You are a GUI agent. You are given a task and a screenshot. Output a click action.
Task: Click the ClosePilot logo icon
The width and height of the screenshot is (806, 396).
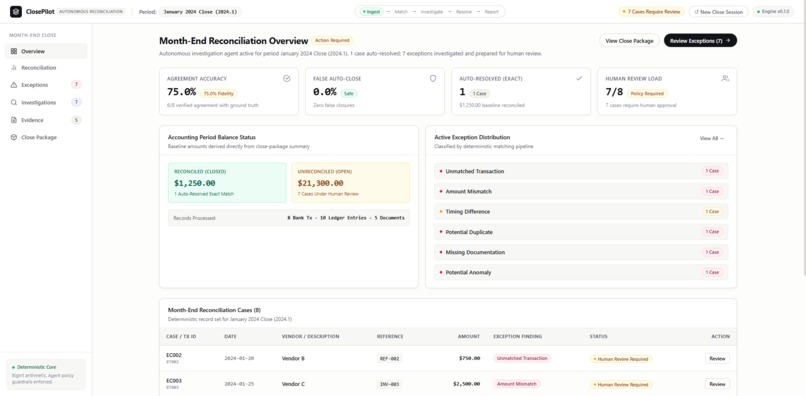pos(15,11)
